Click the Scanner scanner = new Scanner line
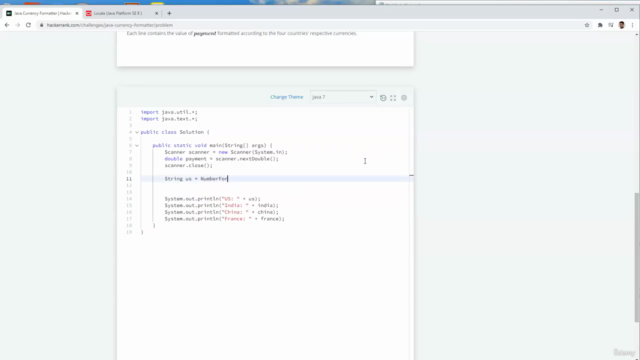The width and height of the screenshot is (640, 360). (226, 152)
